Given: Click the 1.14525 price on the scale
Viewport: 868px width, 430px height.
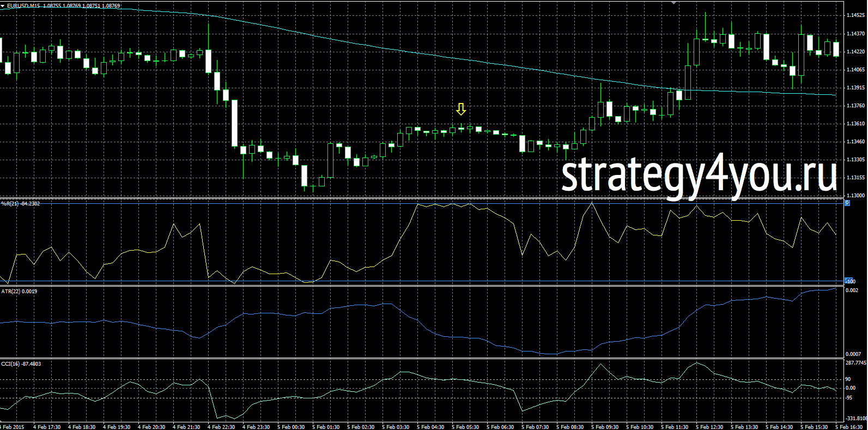Looking at the screenshot, I should 856,16.
